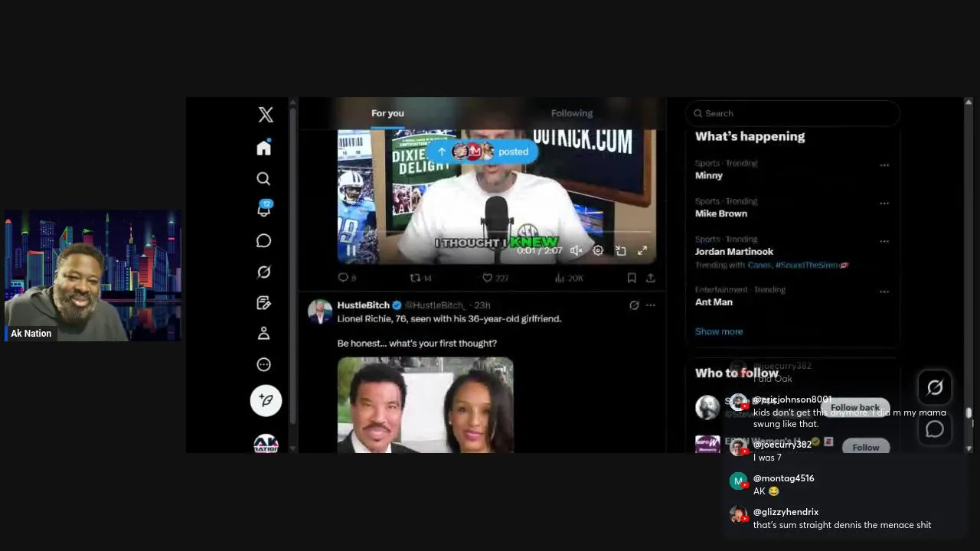980x551 pixels.
Task: Click Show more under trends
Action: coord(719,331)
